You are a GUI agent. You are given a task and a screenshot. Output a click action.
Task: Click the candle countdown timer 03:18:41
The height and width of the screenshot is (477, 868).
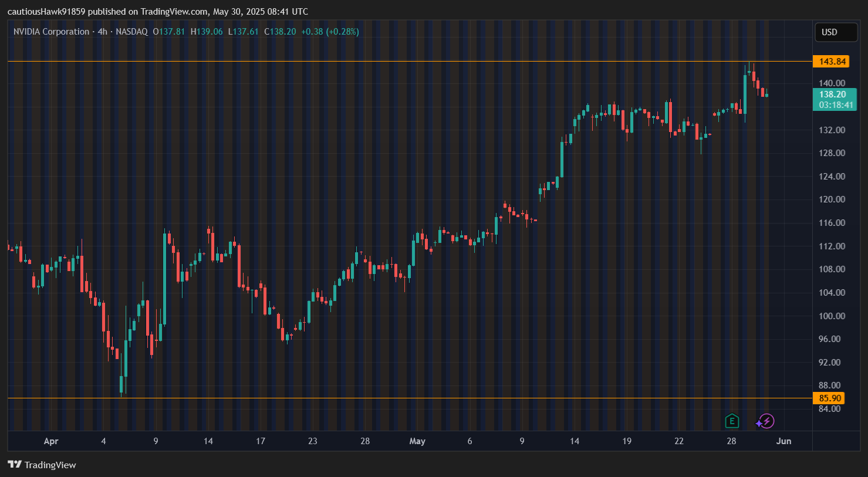tap(836, 104)
